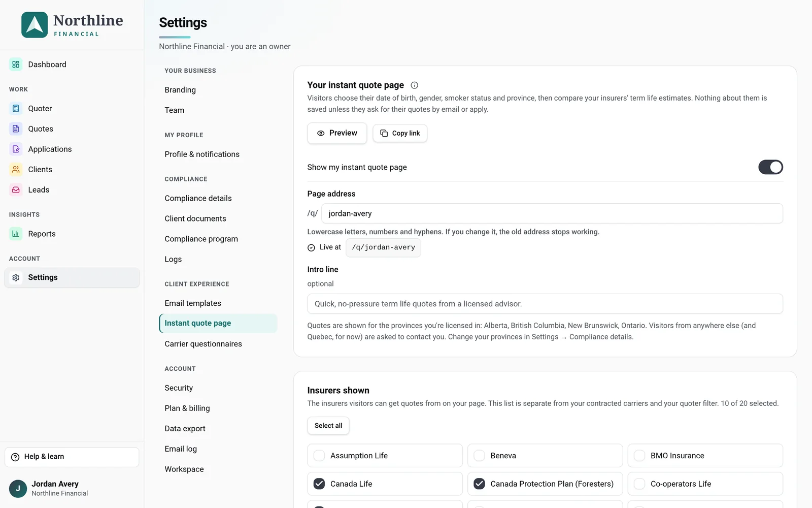
Task: Click the Quoter calculator icon
Action: pos(16,109)
